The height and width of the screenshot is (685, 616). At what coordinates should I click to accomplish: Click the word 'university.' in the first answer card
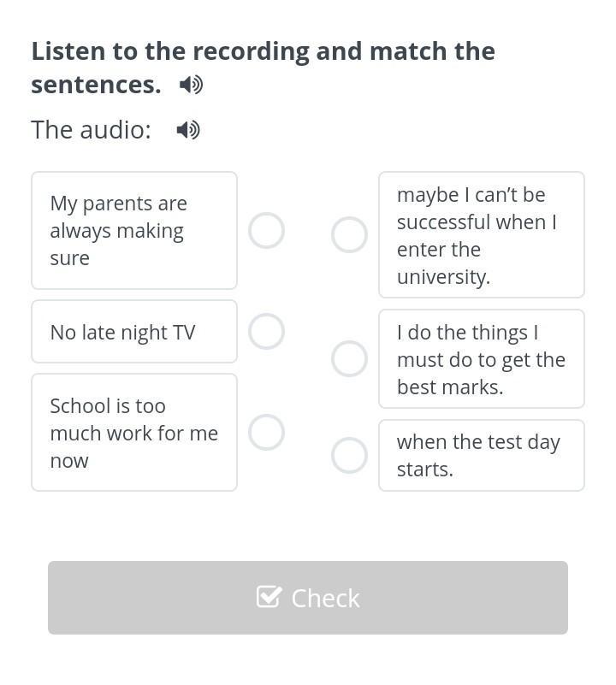coord(443,277)
